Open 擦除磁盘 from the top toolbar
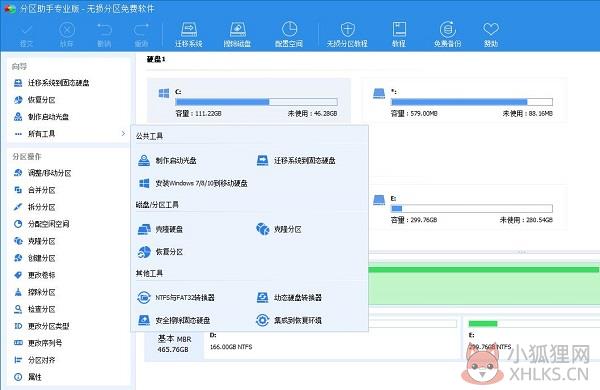The image size is (600, 390). [x=238, y=35]
